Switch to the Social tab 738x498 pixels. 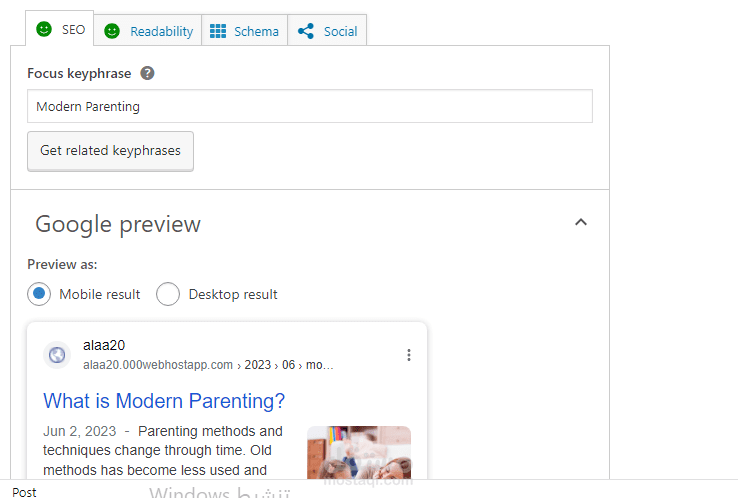pos(339,31)
